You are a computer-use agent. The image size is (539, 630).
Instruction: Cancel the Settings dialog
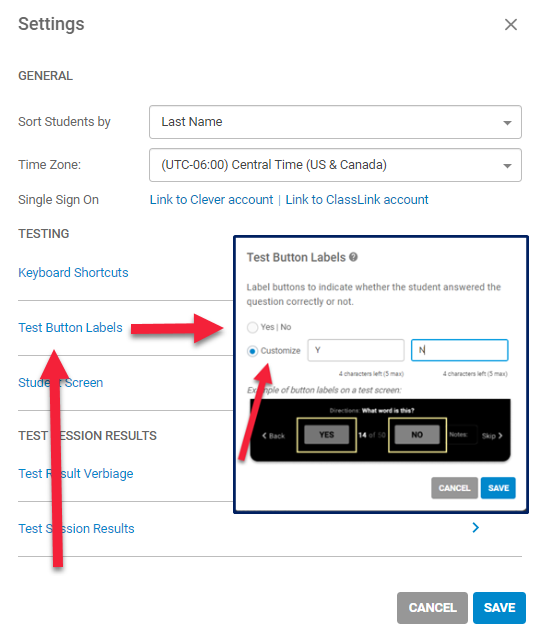click(432, 608)
